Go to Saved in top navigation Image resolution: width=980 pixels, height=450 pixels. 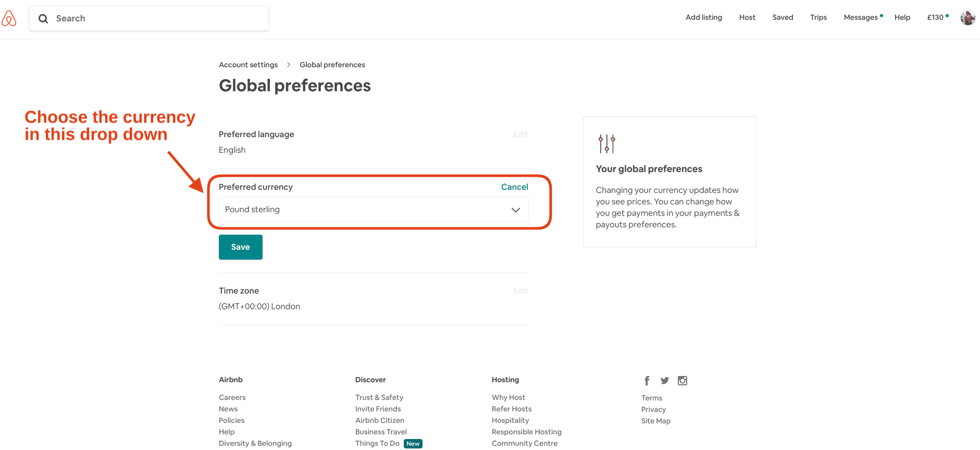[783, 17]
